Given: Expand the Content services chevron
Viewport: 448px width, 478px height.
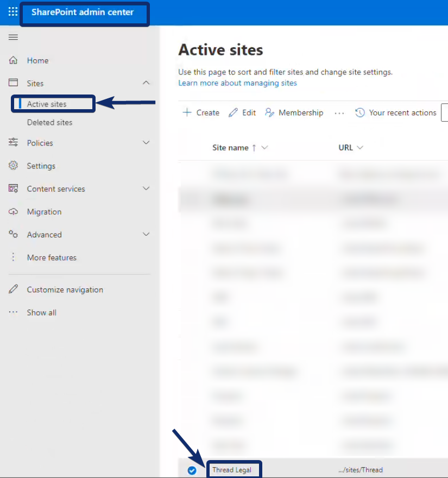Looking at the screenshot, I should pos(146,188).
